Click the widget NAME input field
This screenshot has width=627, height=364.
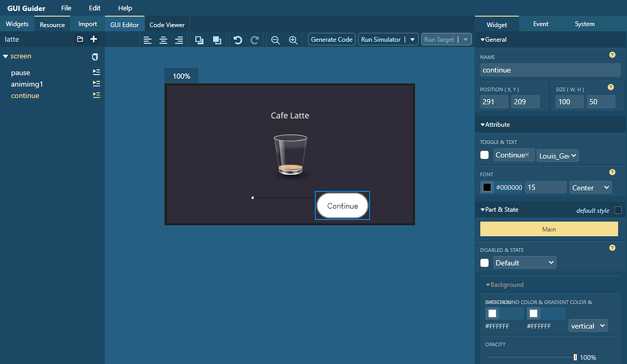[549, 70]
